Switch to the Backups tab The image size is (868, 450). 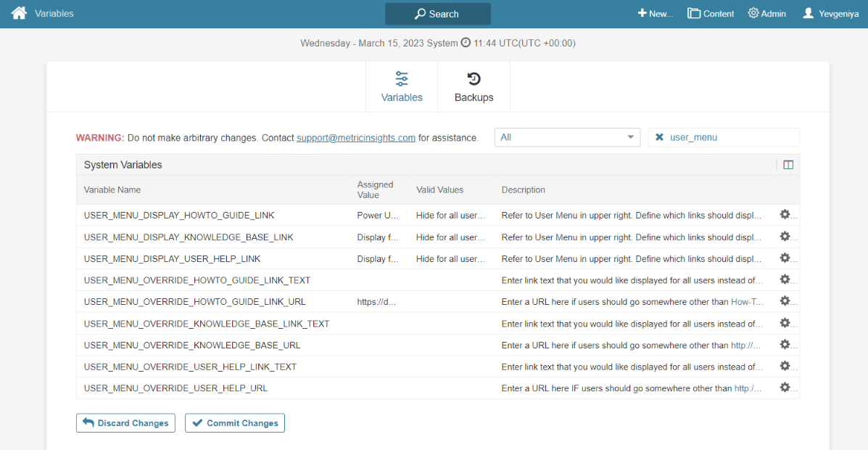point(474,87)
